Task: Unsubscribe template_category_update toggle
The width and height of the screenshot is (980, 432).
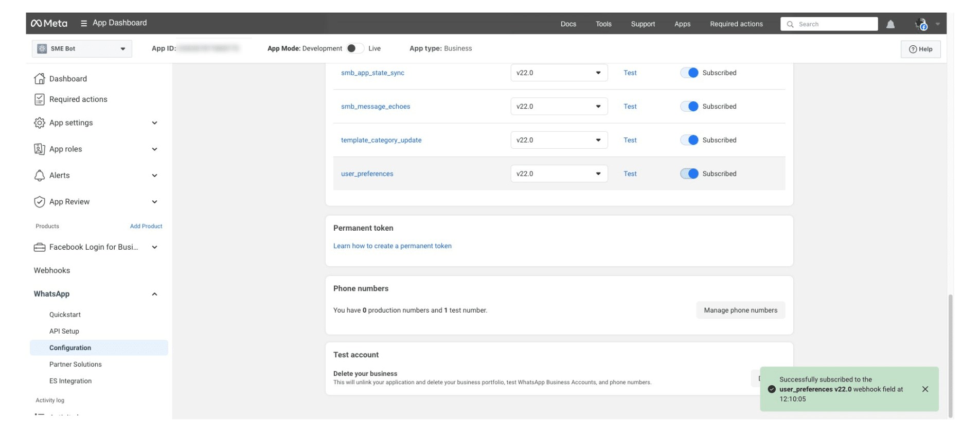Action: [689, 140]
